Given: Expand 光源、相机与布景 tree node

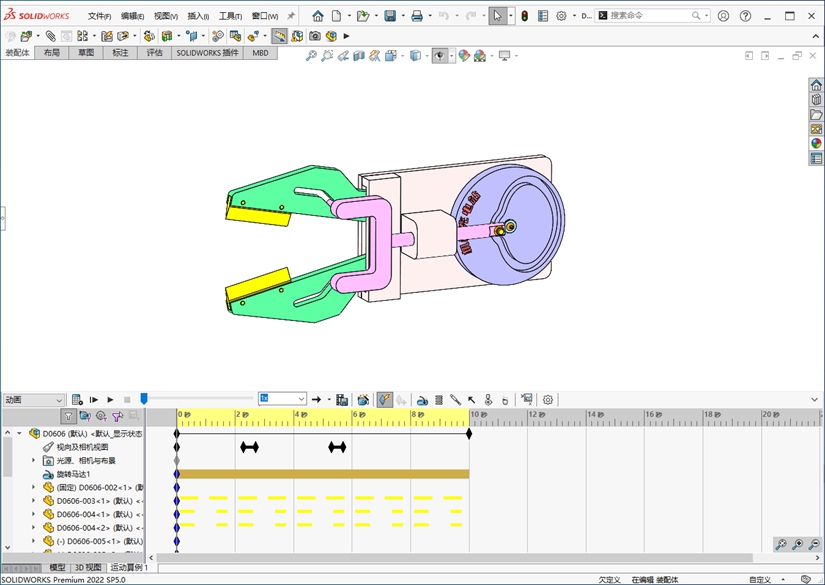Looking at the screenshot, I should pyautogui.click(x=33, y=461).
